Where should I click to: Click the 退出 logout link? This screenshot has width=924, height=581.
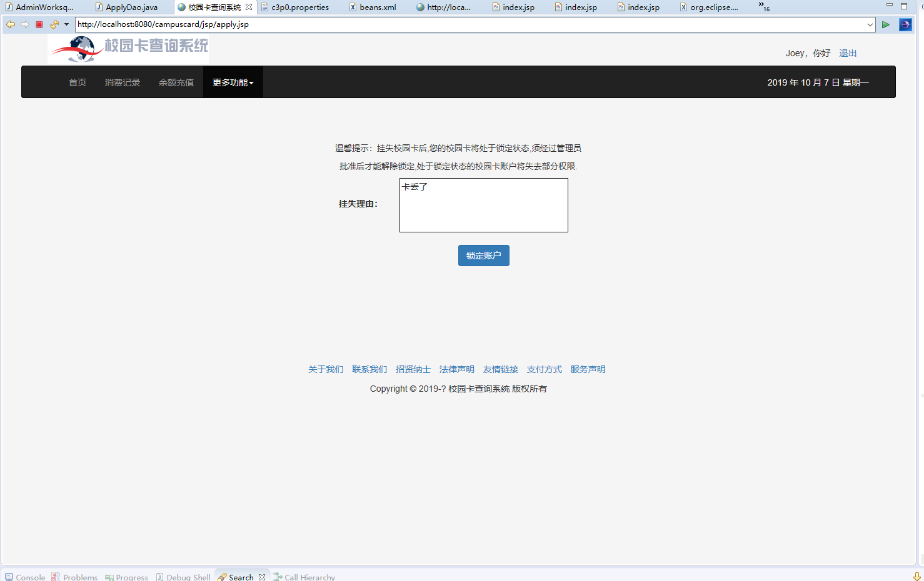847,53
